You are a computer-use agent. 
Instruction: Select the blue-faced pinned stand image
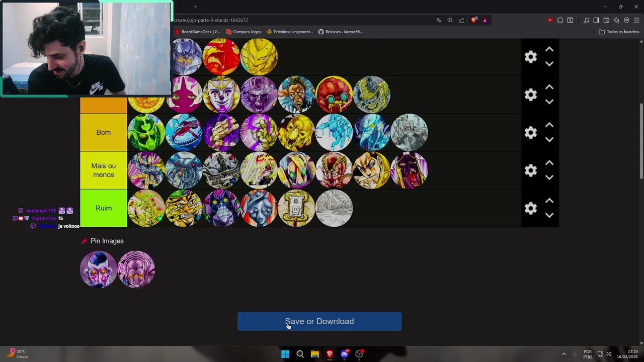[99, 269]
